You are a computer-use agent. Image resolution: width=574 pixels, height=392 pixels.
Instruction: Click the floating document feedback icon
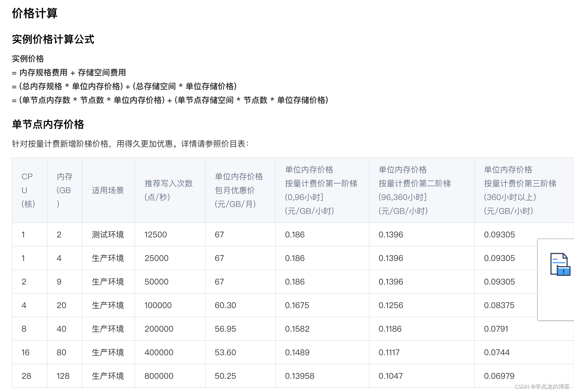click(560, 264)
